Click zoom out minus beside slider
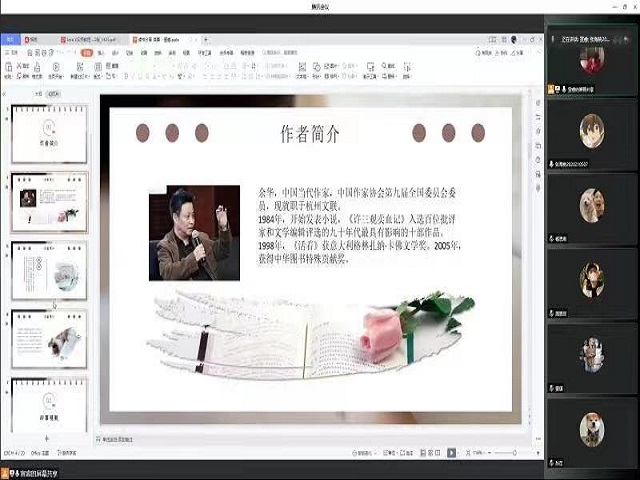The image size is (640, 480). tap(490, 453)
